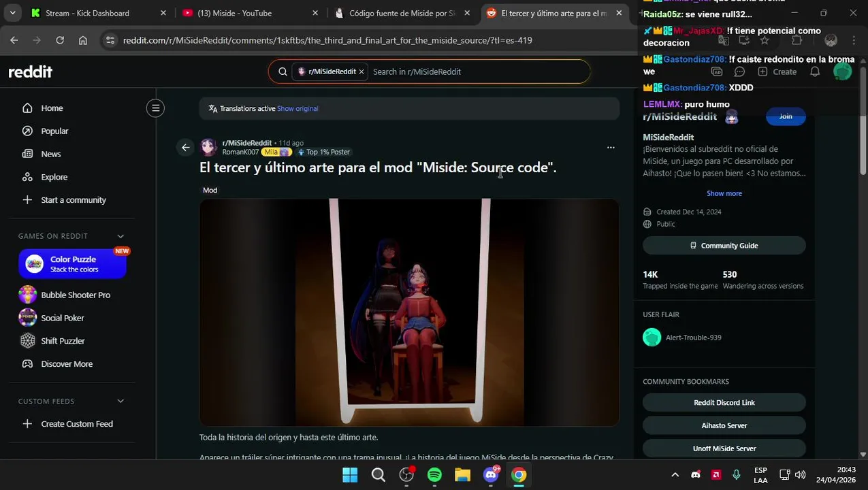Open Windows taskbar search
The width and height of the screenshot is (868, 490).
tap(379, 475)
